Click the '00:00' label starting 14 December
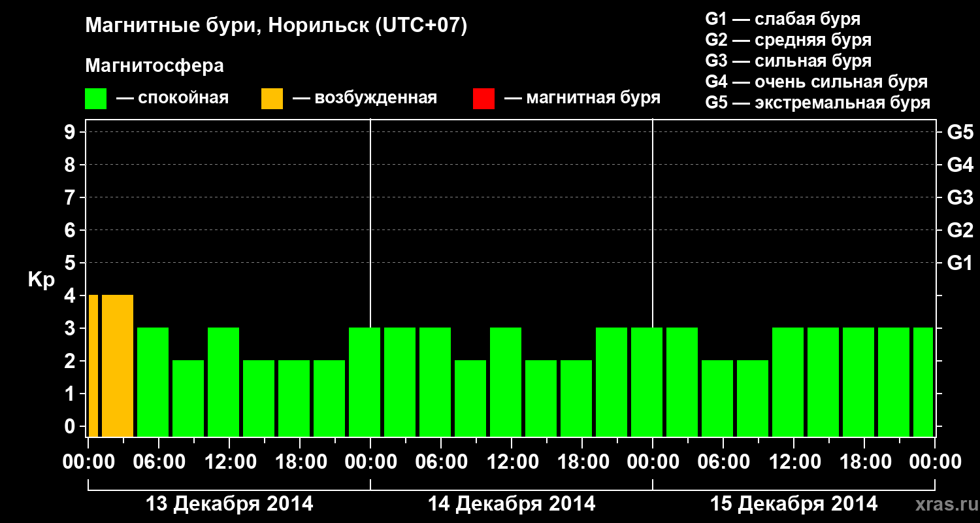 tap(370, 462)
